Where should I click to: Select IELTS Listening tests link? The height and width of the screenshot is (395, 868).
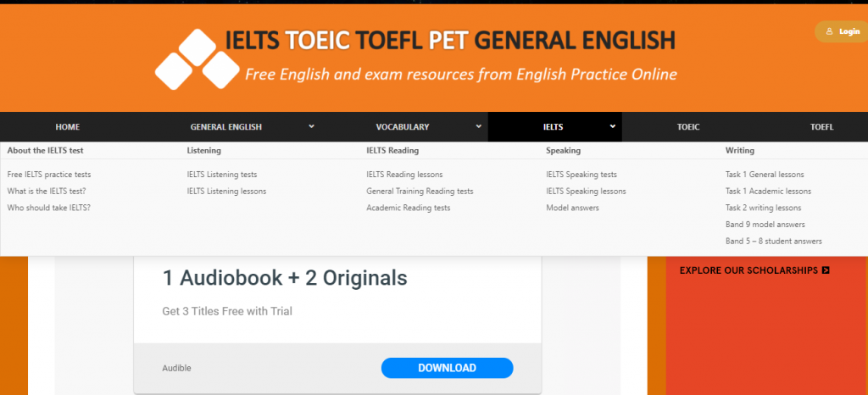click(222, 175)
